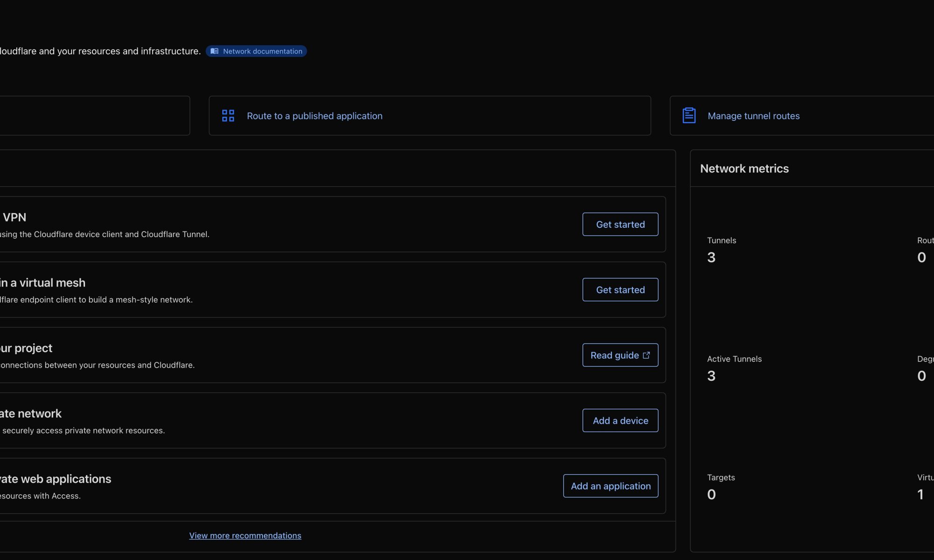Image resolution: width=934 pixels, height=560 pixels.
Task: Click the Tunnels metric value
Action: point(711,258)
